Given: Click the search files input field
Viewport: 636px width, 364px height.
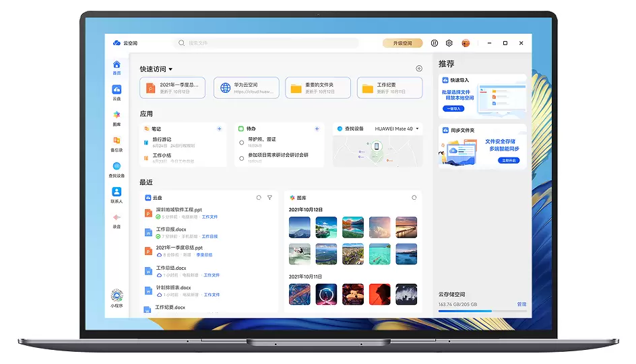Looking at the screenshot, I should (x=269, y=43).
